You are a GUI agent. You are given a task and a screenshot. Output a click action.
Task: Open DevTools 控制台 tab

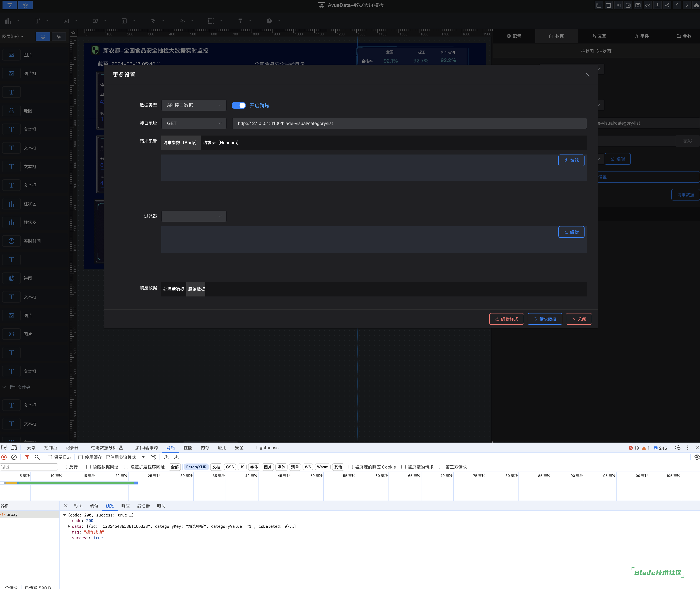pos(50,448)
